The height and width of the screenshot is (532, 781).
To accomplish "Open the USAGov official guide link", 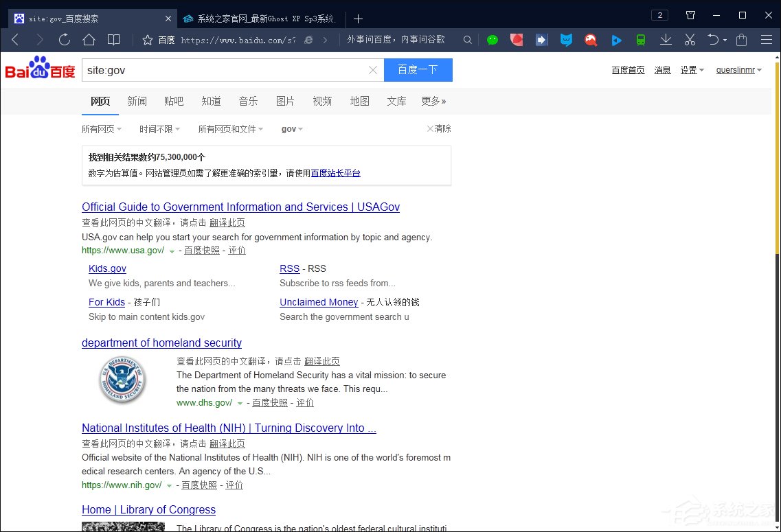I will [x=240, y=207].
